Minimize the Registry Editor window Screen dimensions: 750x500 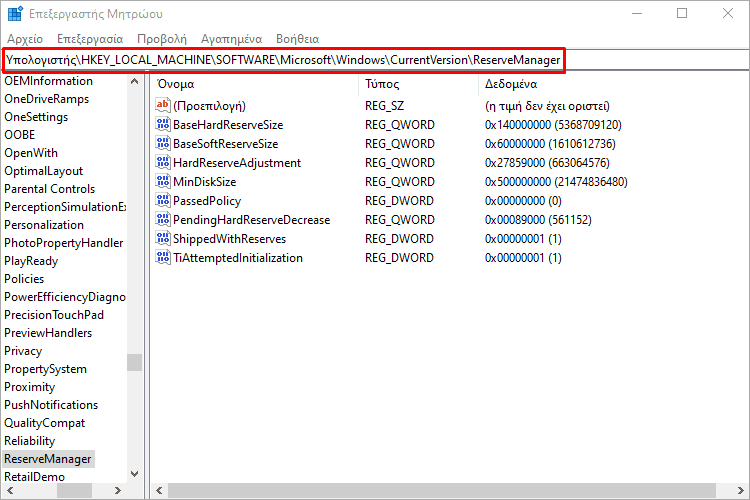(637, 13)
